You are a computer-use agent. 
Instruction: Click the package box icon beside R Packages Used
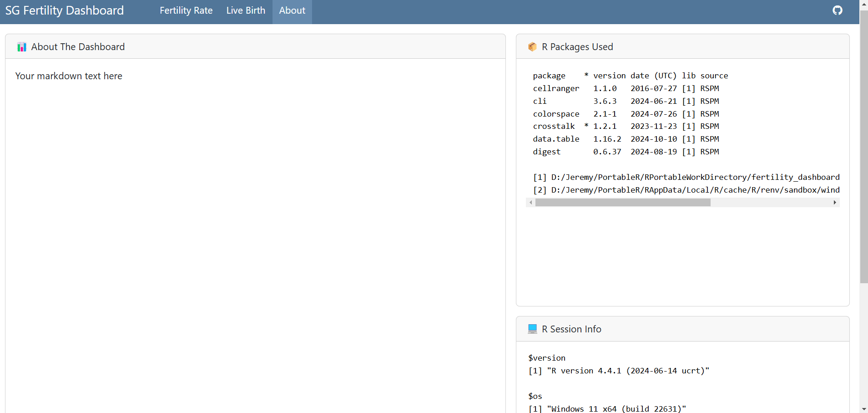point(532,47)
